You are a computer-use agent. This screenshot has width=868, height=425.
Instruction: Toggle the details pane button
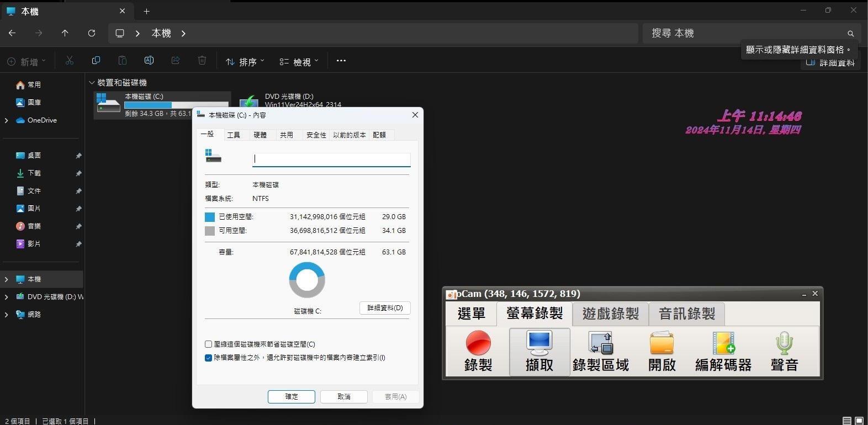pos(830,63)
